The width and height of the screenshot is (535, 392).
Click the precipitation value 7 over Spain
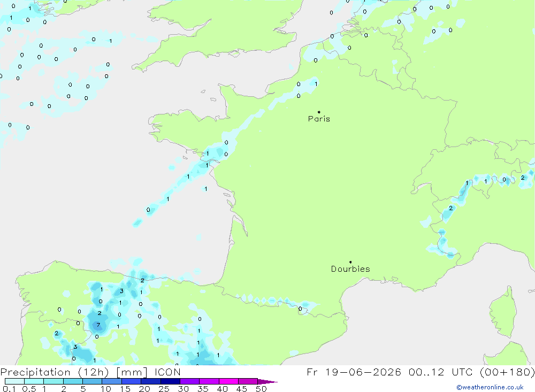pos(98,325)
